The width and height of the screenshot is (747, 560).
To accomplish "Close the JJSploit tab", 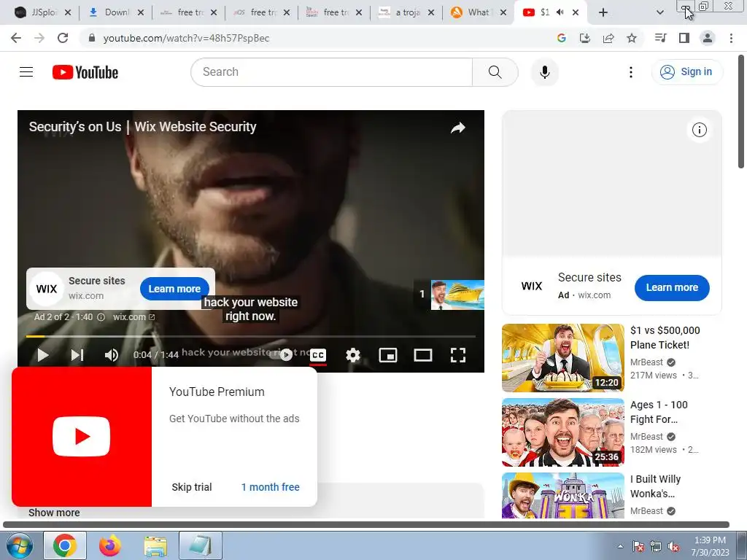I will (68, 13).
